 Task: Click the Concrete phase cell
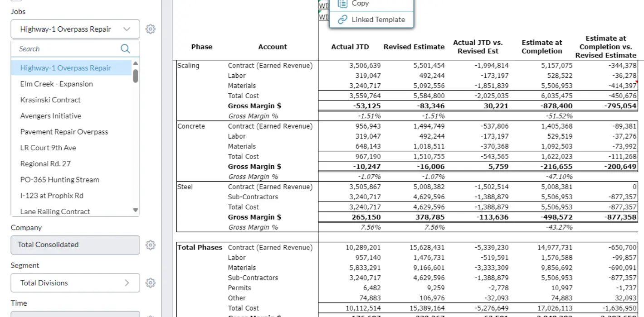[191, 126]
